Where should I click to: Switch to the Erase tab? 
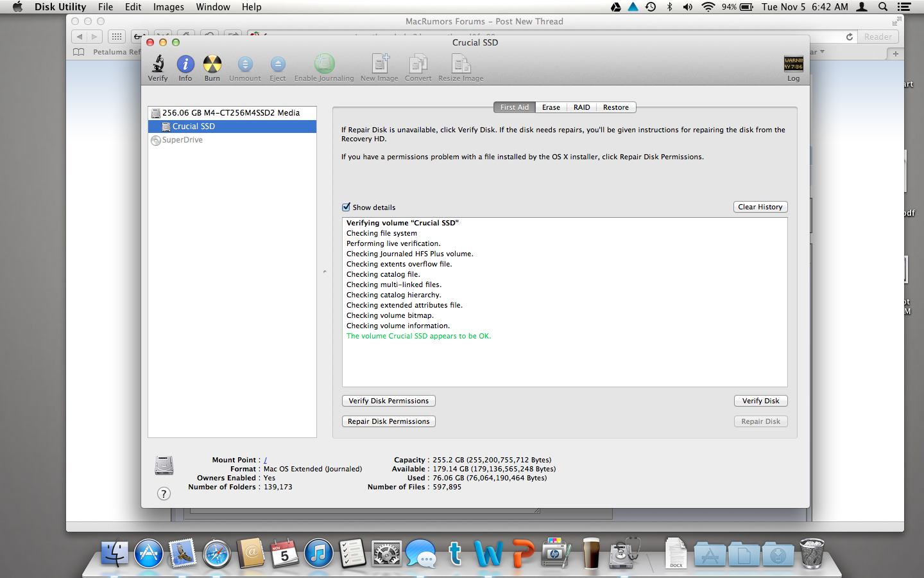click(551, 107)
